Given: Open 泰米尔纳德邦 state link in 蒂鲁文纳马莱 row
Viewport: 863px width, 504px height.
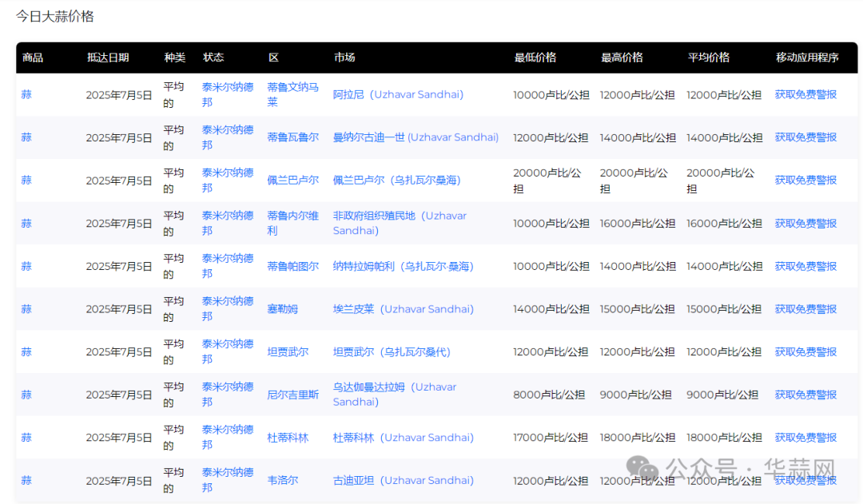Looking at the screenshot, I should (227, 94).
